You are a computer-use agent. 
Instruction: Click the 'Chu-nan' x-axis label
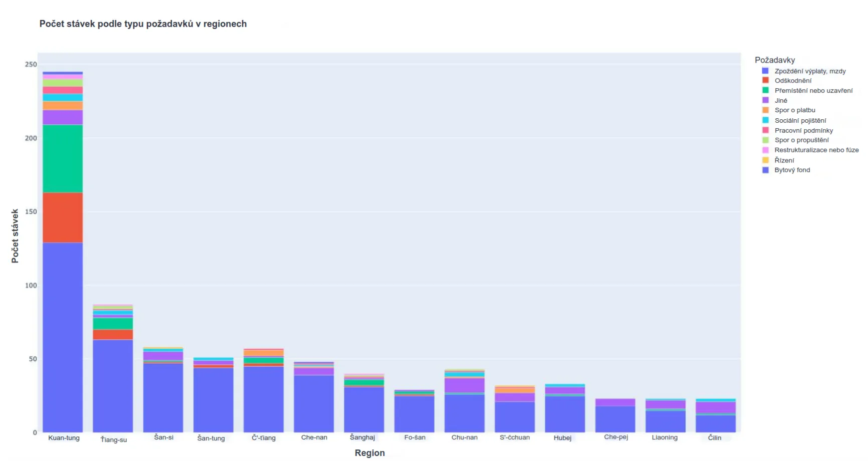click(x=465, y=437)
